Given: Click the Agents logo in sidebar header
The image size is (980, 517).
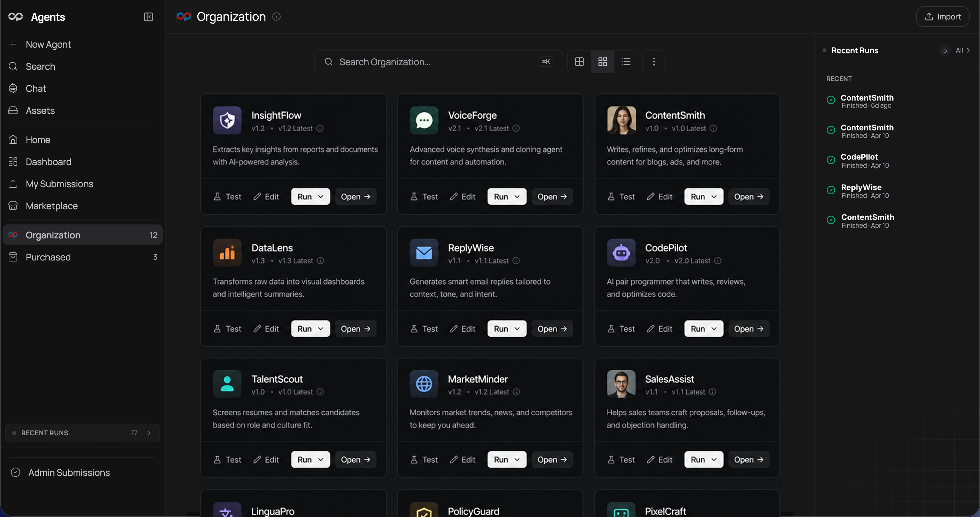Looking at the screenshot, I should tap(16, 17).
